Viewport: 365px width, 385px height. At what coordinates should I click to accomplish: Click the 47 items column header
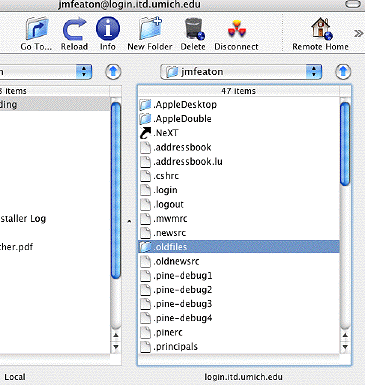pyautogui.click(x=239, y=91)
